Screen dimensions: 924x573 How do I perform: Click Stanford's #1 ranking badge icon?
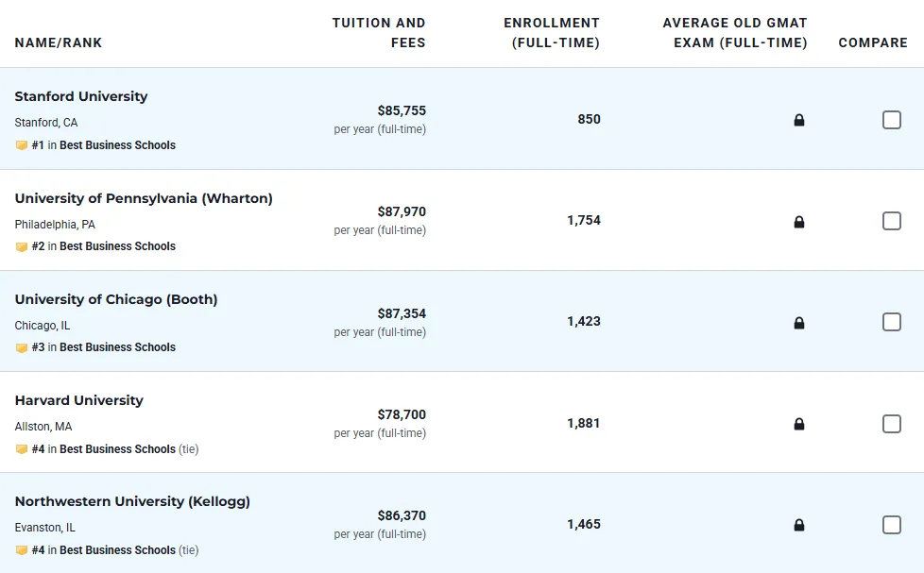click(22, 145)
